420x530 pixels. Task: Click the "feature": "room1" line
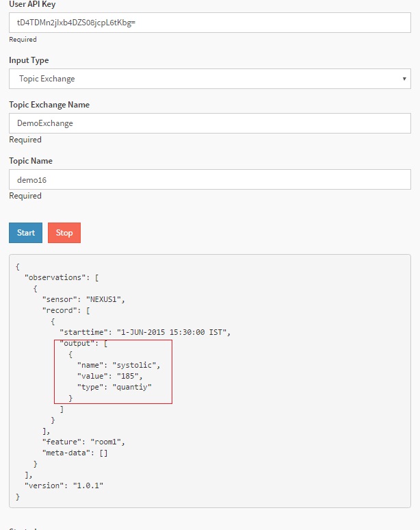pos(83,442)
